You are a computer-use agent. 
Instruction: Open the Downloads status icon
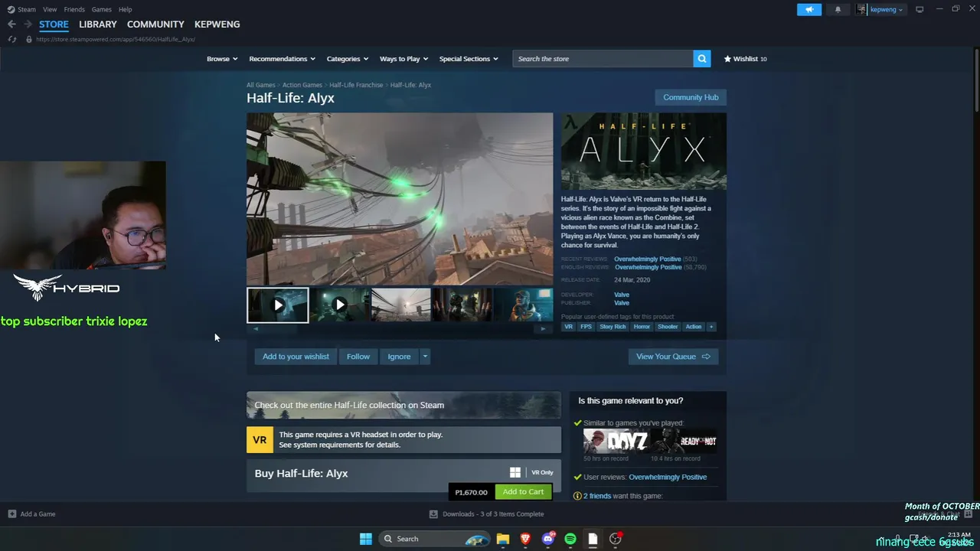(433, 514)
